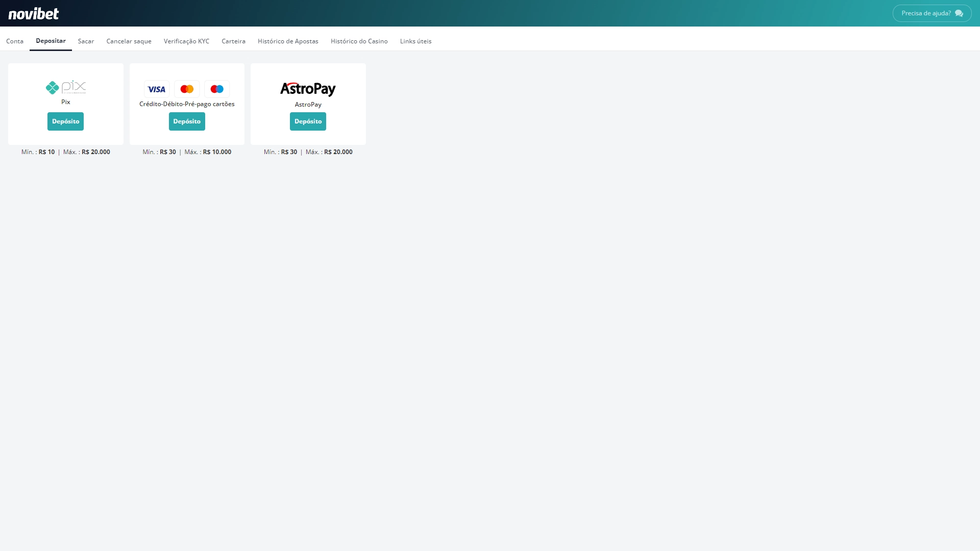Click the Pix logo
This screenshot has height=551, width=980.
pos(66,87)
